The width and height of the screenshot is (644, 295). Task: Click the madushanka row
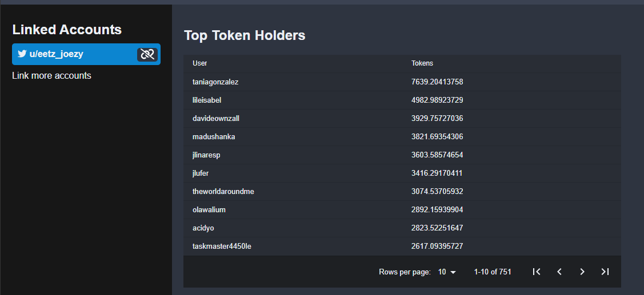[402, 136]
